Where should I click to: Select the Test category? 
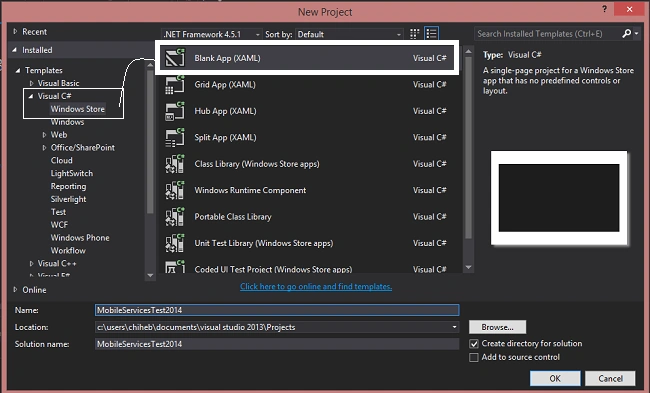coord(58,212)
